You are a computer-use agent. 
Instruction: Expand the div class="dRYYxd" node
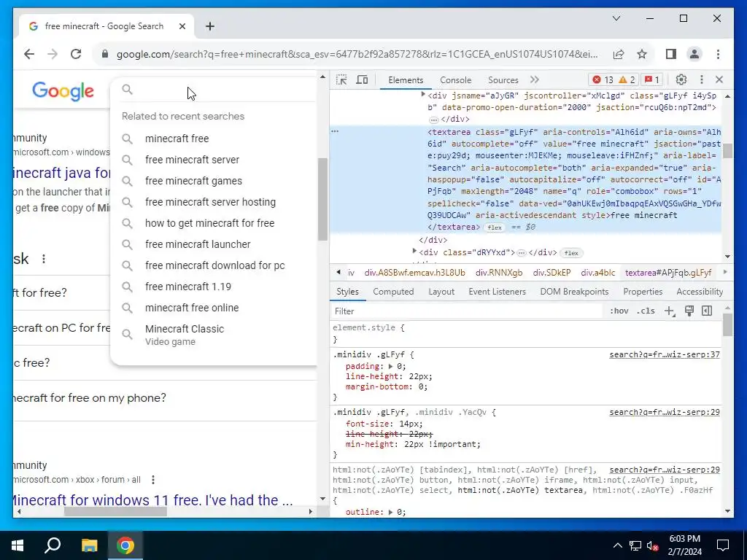tap(414, 251)
